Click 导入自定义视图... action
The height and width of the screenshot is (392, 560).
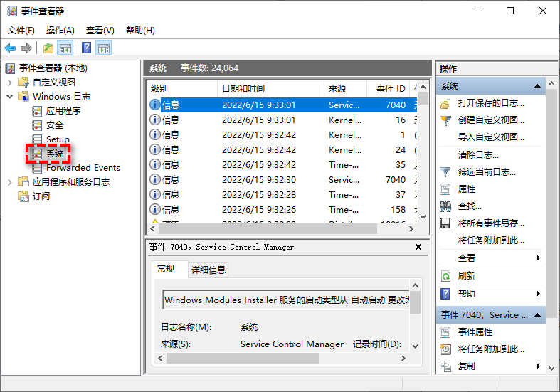(x=491, y=137)
